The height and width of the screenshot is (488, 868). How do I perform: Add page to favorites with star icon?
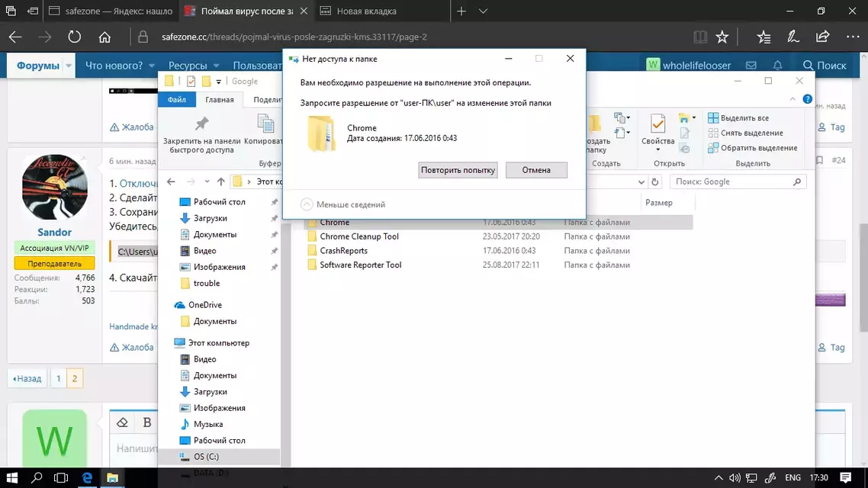point(722,37)
